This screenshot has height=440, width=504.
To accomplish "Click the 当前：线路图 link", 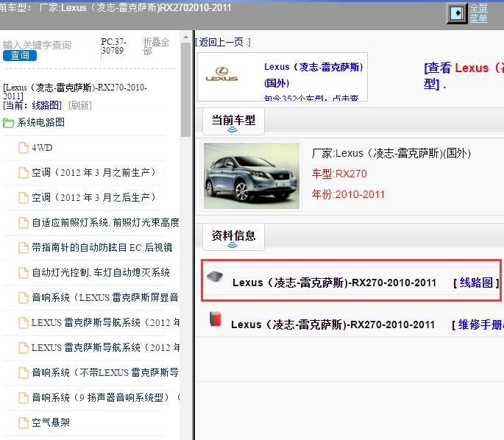I will (32, 105).
